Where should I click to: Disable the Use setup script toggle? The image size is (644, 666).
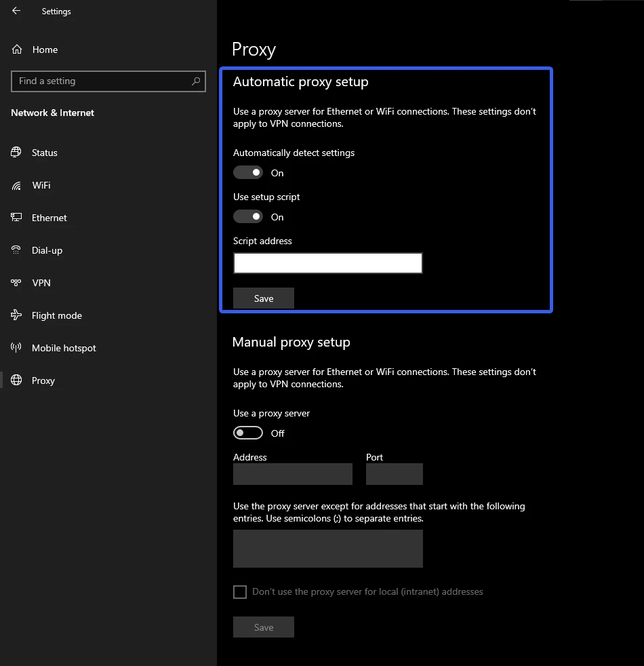coord(248,217)
